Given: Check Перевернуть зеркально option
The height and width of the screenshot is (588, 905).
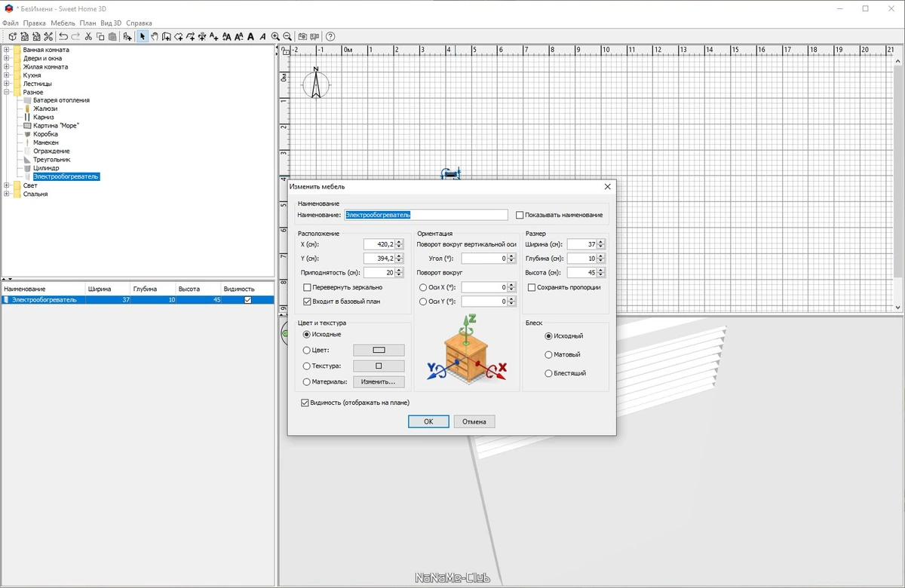Looking at the screenshot, I should tap(307, 287).
